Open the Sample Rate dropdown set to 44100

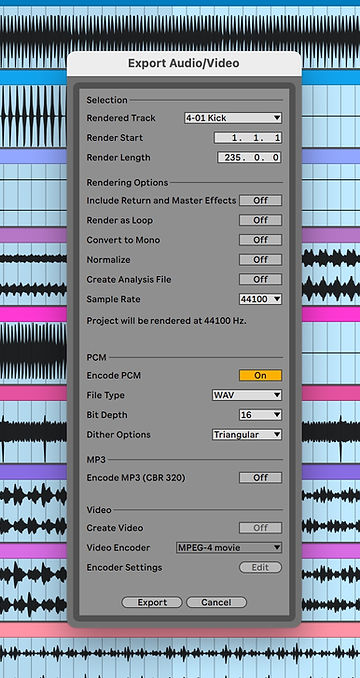(261, 299)
